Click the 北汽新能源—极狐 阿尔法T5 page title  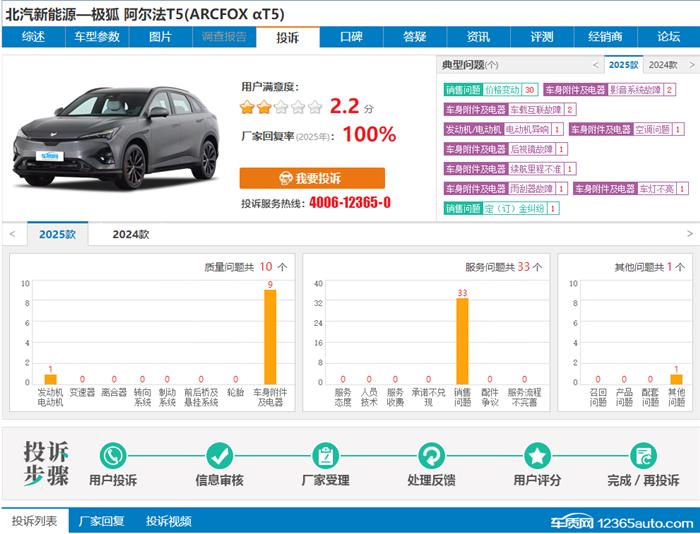point(144,14)
